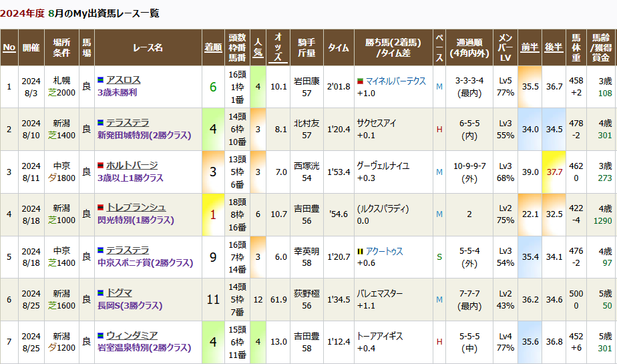The image size is (617, 364).
Task: Open the トレブランシュ horse name link
Action: (x=131, y=208)
